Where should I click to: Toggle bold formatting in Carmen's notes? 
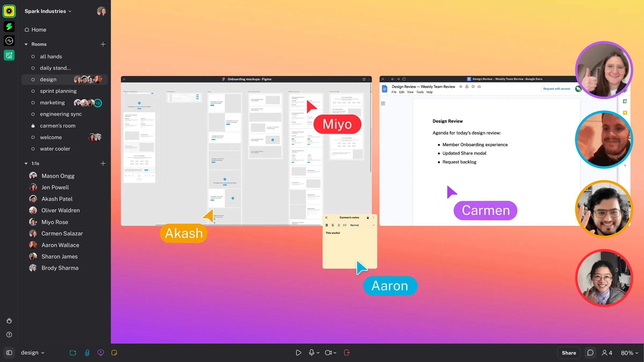click(x=327, y=225)
